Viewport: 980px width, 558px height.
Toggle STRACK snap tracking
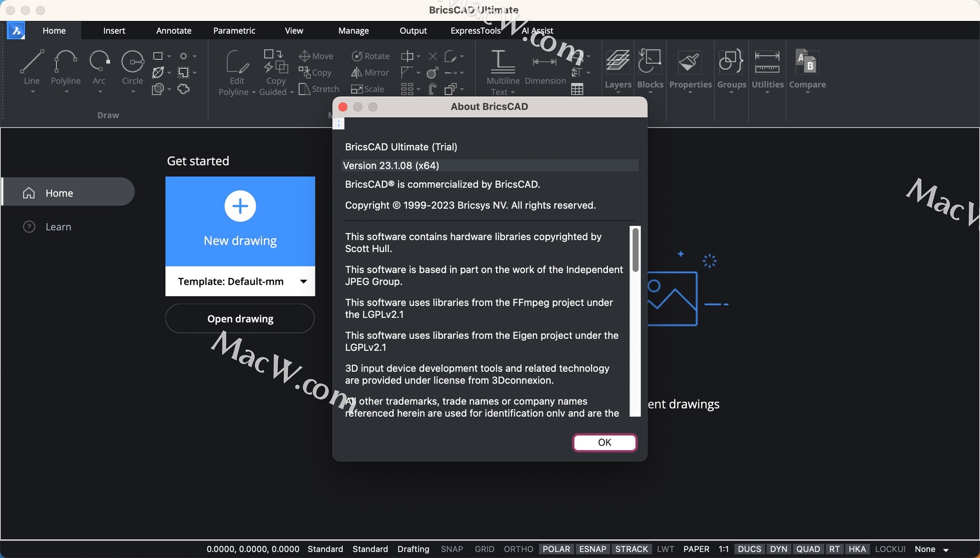coord(631,549)
